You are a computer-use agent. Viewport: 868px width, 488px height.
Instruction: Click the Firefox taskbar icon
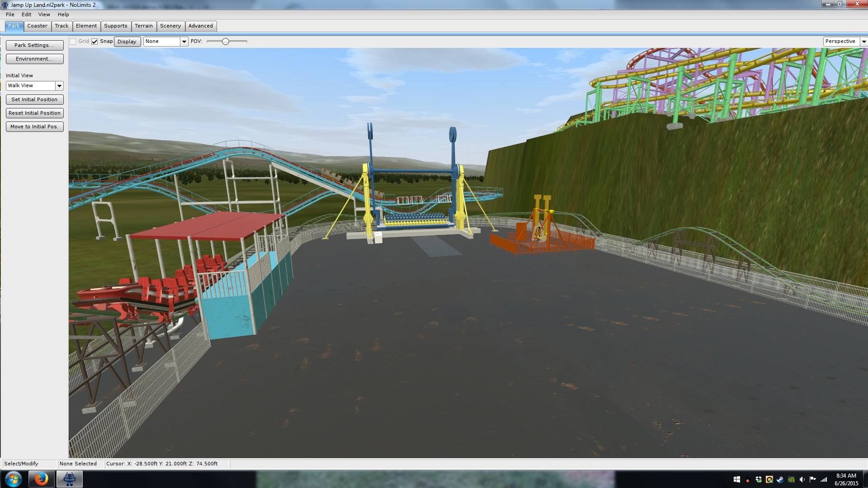point(41,479)
